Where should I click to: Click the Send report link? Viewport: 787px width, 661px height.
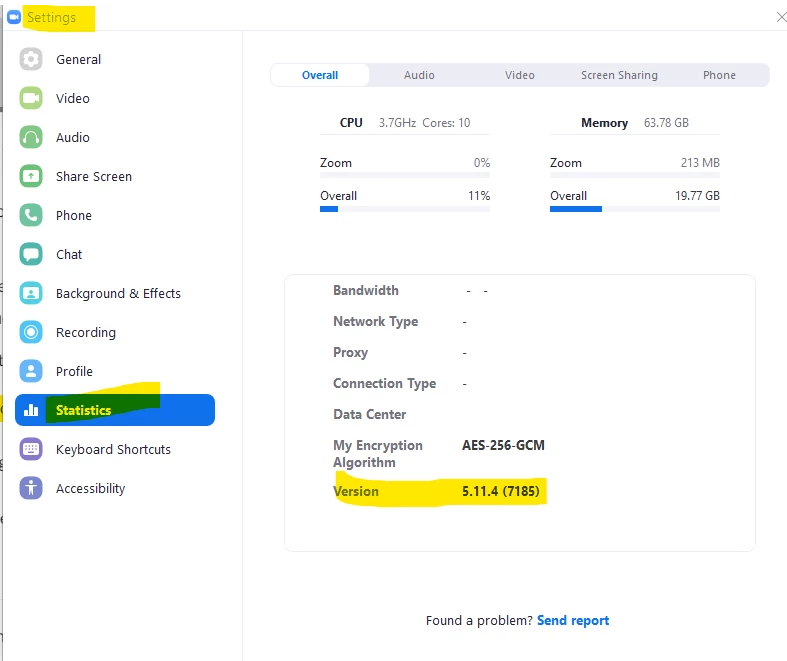click(573, 620)
